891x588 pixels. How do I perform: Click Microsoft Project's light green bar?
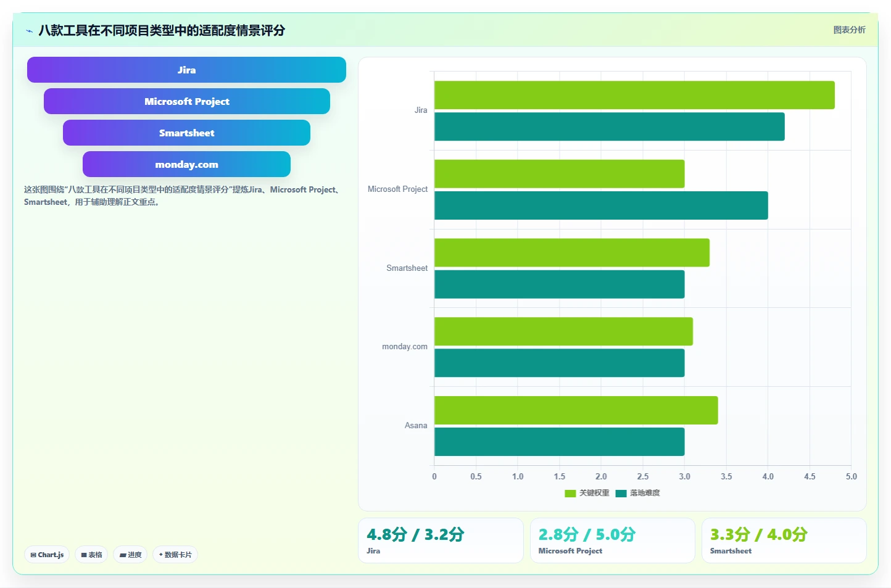(560, 174)
